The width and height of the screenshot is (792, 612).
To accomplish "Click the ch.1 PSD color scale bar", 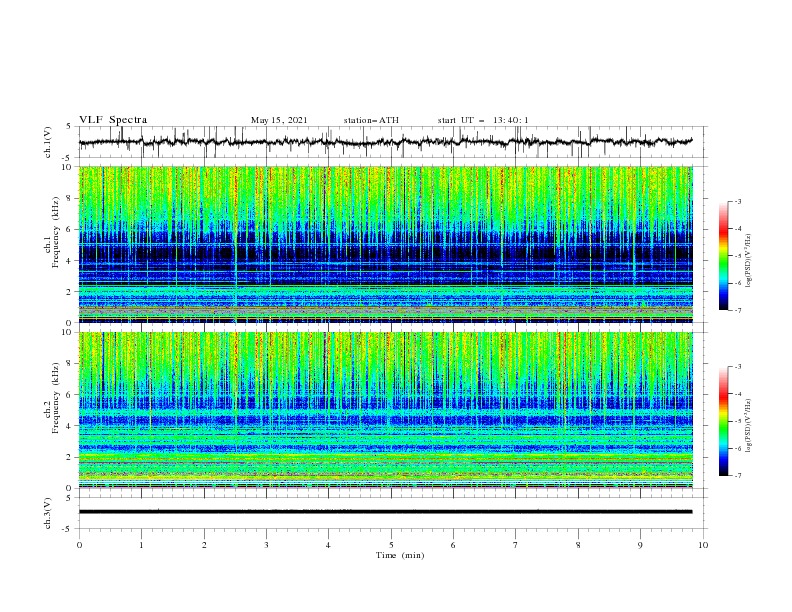I will point(723,256).
